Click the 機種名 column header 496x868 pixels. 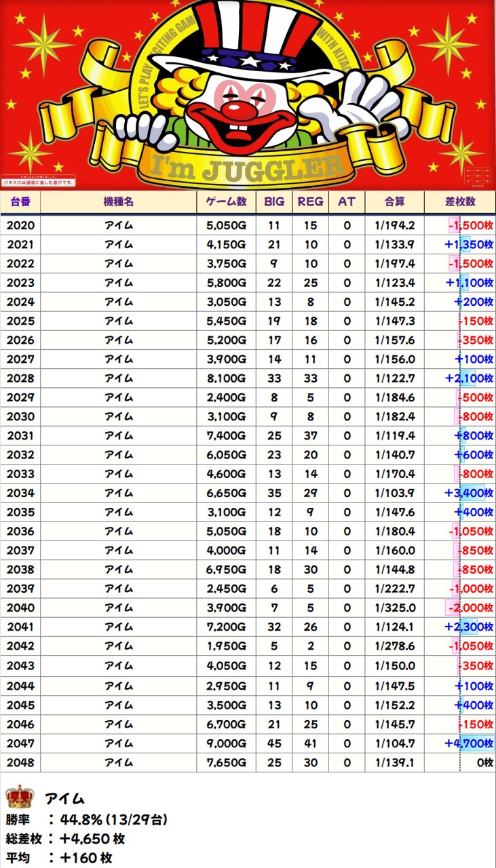(119, 202)
